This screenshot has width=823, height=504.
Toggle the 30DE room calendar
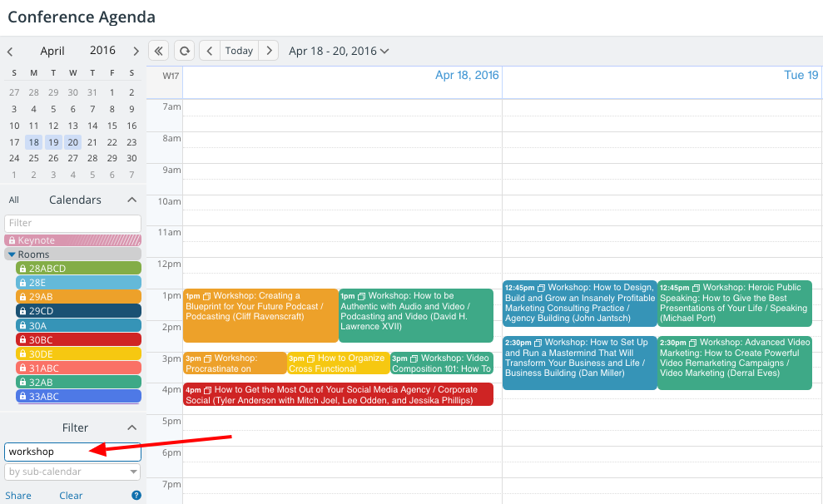pyautogui.click(x=79, y=353)
